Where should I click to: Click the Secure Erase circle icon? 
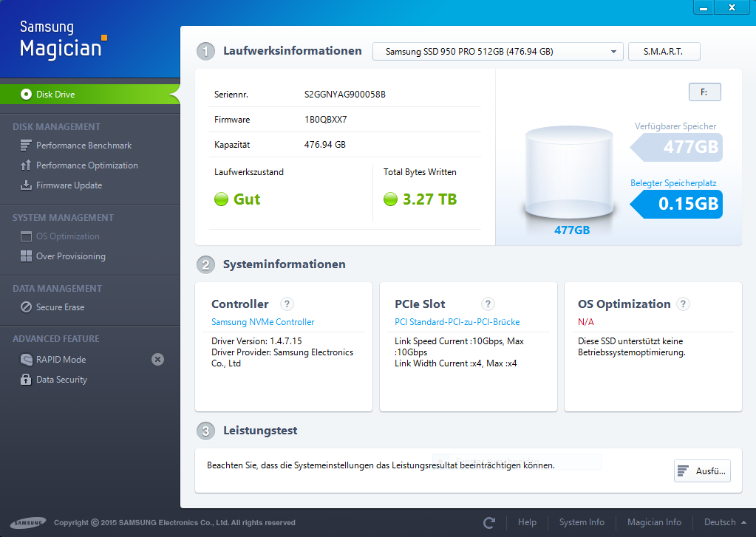[x=26, y=307]
